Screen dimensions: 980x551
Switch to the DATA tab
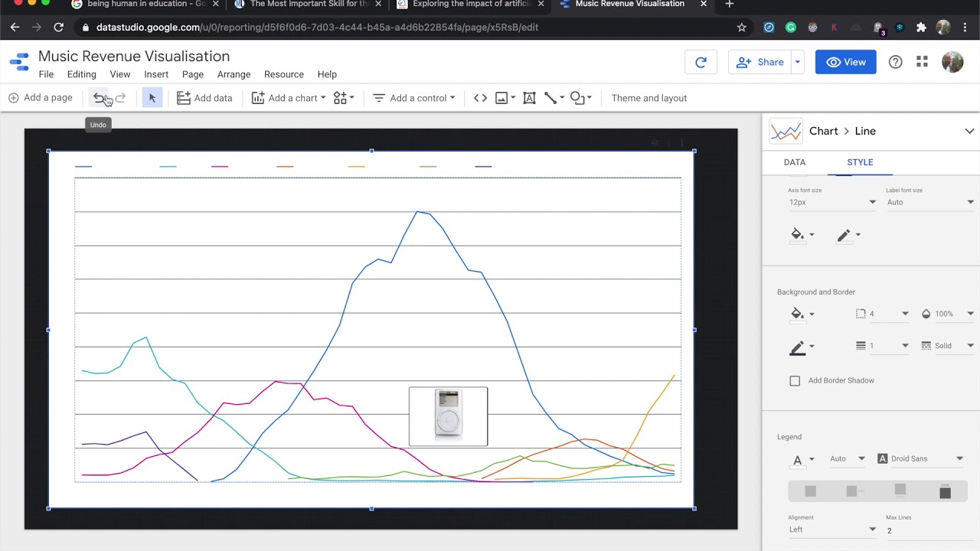click(795, 162)
